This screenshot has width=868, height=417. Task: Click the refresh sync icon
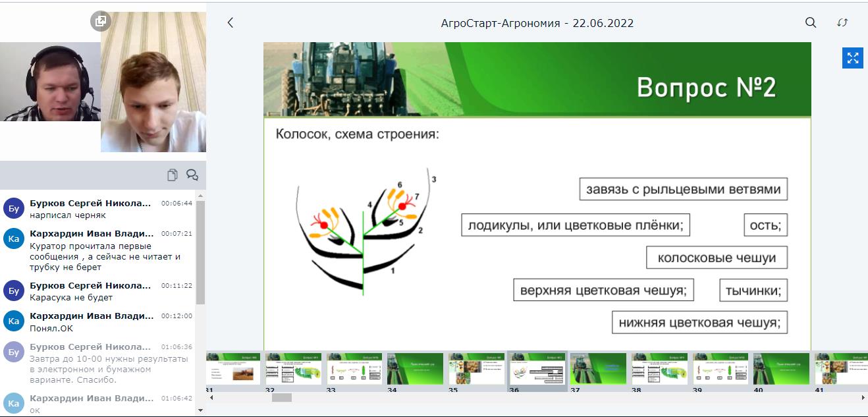click(842, 23)
